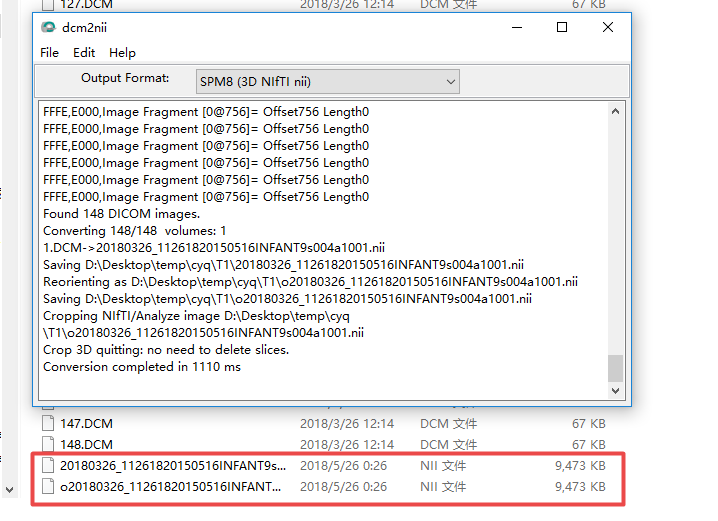The height and width of the screenshot is (521, 718).
Task: Click the 127.DCM file name
Action: 86,5
